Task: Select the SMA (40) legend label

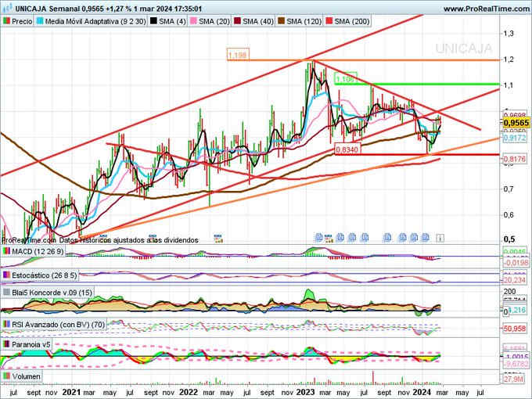Action: pyautogui.click(x=258, y=21)
